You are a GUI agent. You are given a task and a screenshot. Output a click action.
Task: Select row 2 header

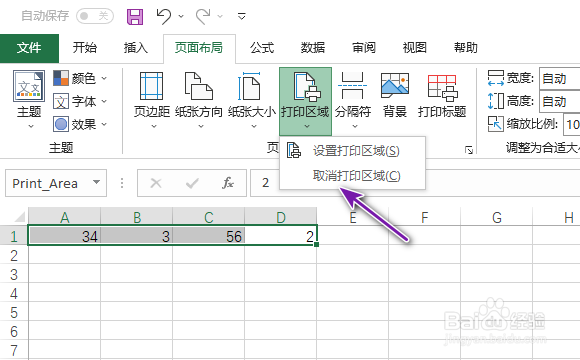pyautogui.click(x=14, y=255)
